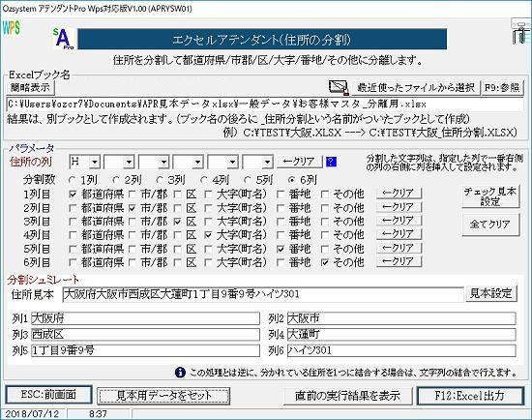532x420 pixels.
Task: Click the WPS logo icon
Action: pyautogui.click(x=12, y=28)
